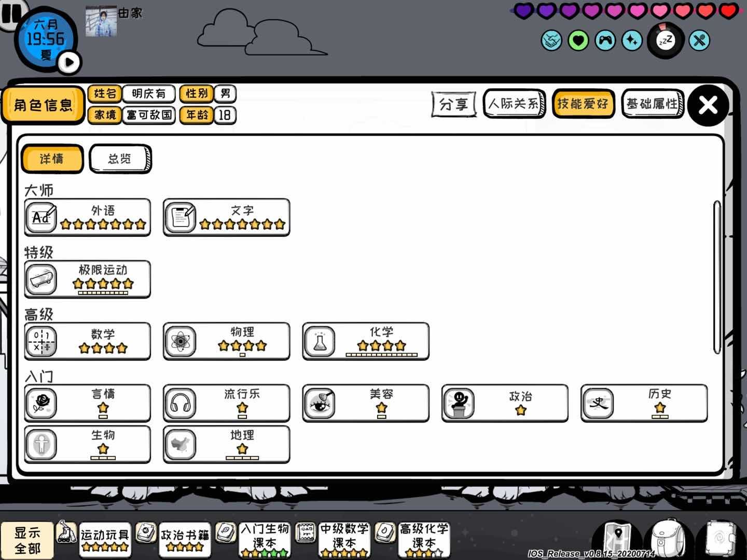Open the chemistry flask skill card
This screenshot has width=747, height=560.
pos(366,341)
